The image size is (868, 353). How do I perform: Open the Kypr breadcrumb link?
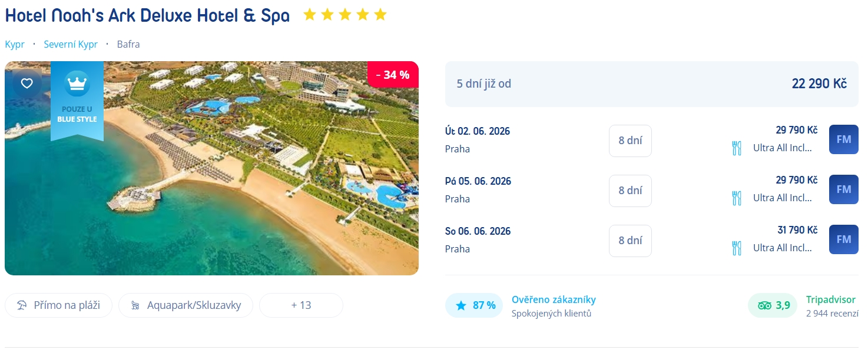click(15, 44)
